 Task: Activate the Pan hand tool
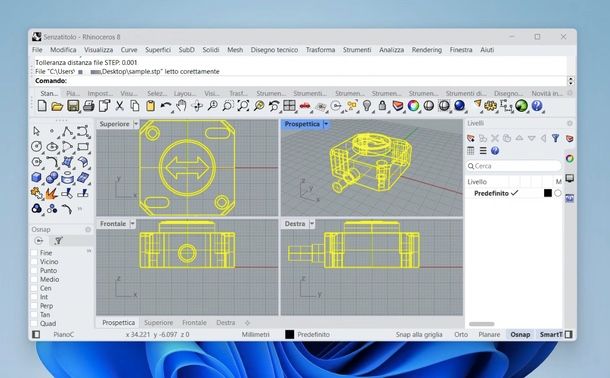181,106
